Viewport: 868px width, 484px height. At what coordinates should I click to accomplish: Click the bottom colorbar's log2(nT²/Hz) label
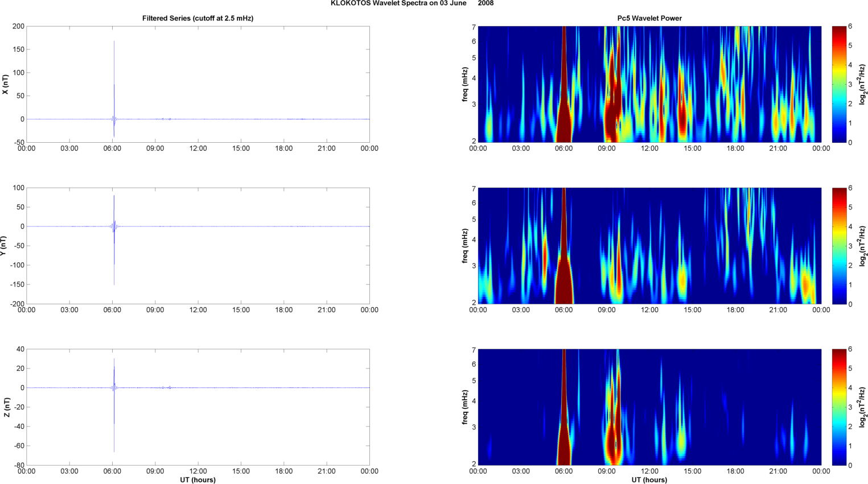(863, 407)
